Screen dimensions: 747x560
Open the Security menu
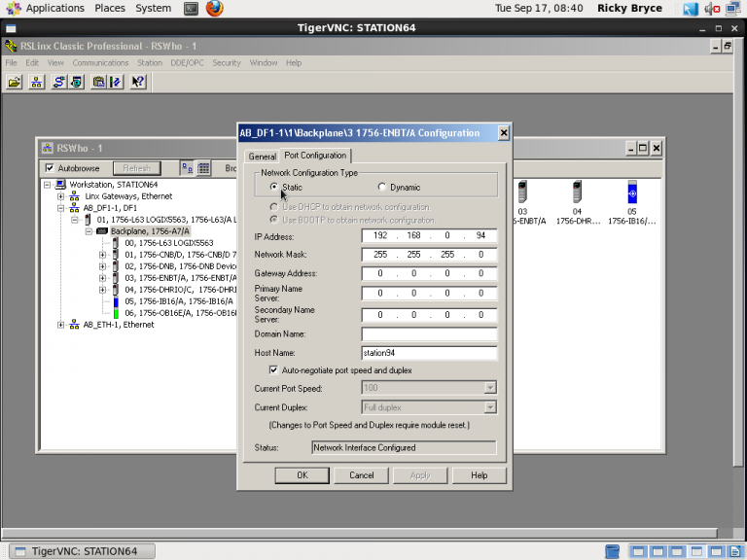click(227, 63)
